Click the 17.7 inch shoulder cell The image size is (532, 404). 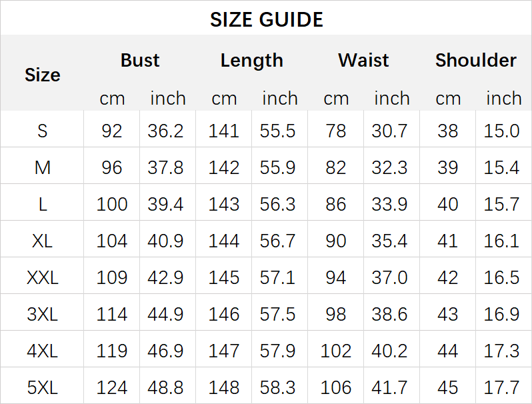pyautogui.click(x=502, y=387)
